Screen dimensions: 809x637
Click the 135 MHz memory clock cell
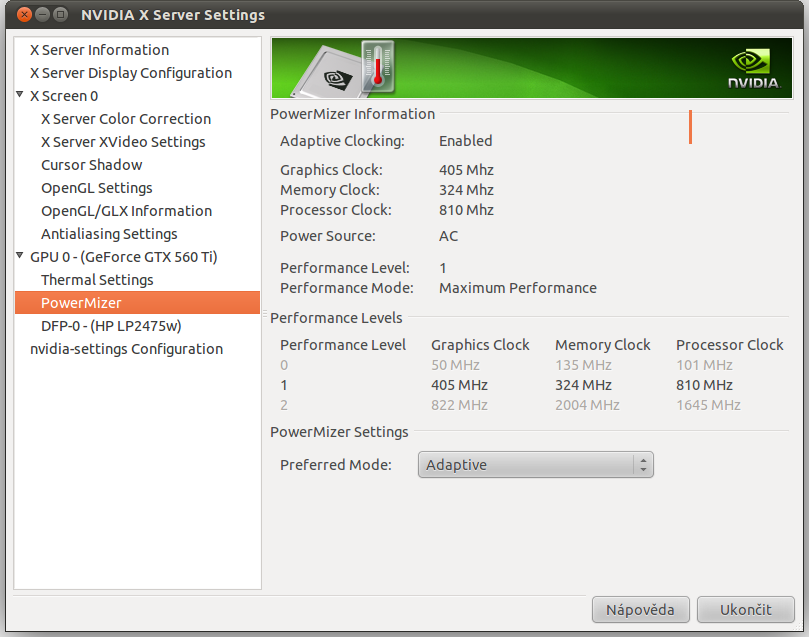pyautogui.click(x=584, y=365)
